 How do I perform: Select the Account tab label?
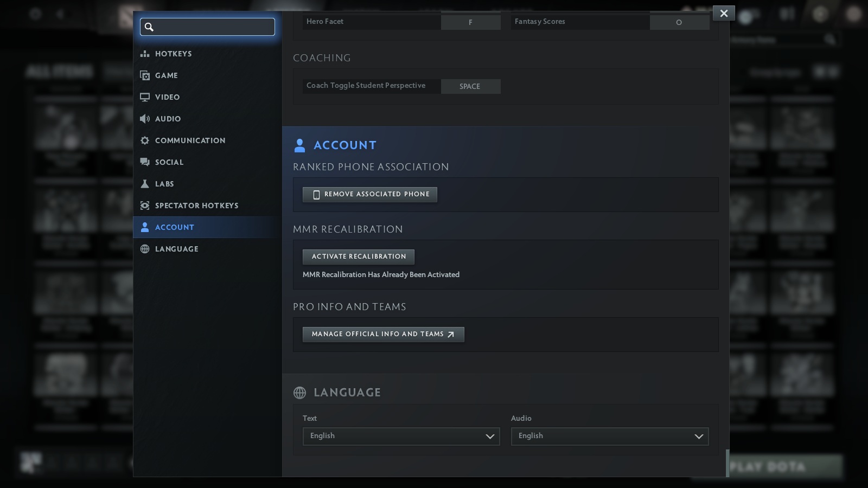[175, 227]
